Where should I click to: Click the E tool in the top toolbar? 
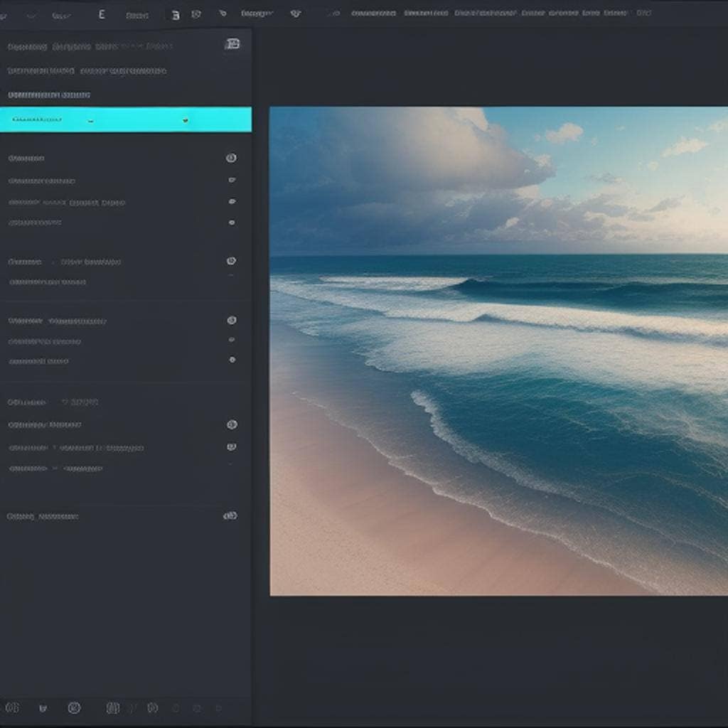pos(101,13)
